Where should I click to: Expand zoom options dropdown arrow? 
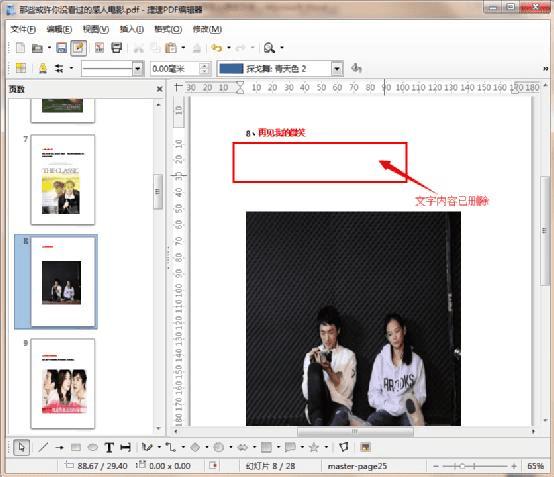tap(282, 47)
